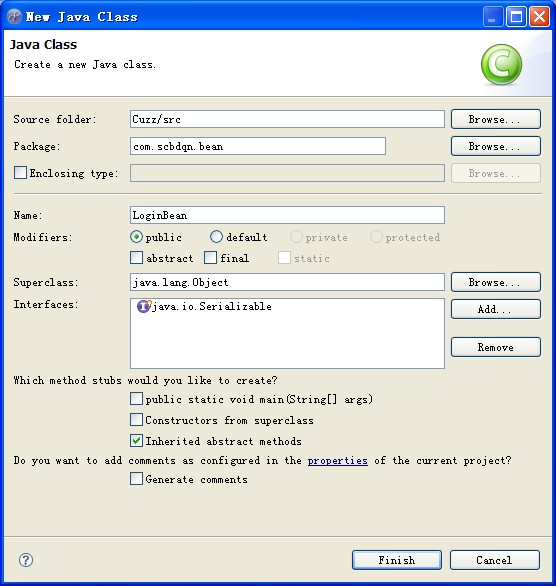Open the project properties link
Screen dimensions: 556x586
point(337,460)
